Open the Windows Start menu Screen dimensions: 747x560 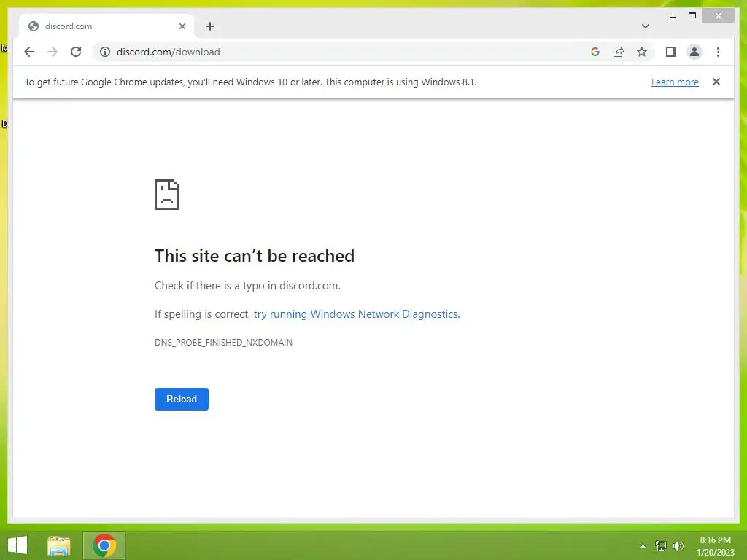tap(18, 545)
